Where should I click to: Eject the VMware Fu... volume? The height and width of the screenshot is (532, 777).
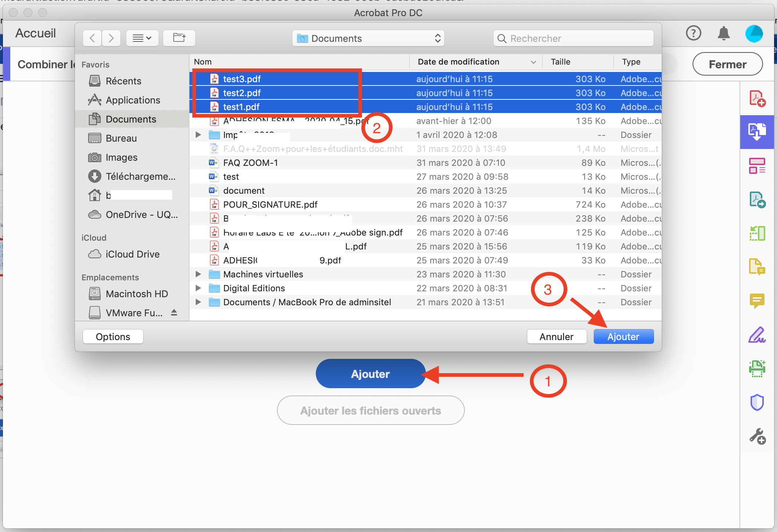click(x=174, y=313)
